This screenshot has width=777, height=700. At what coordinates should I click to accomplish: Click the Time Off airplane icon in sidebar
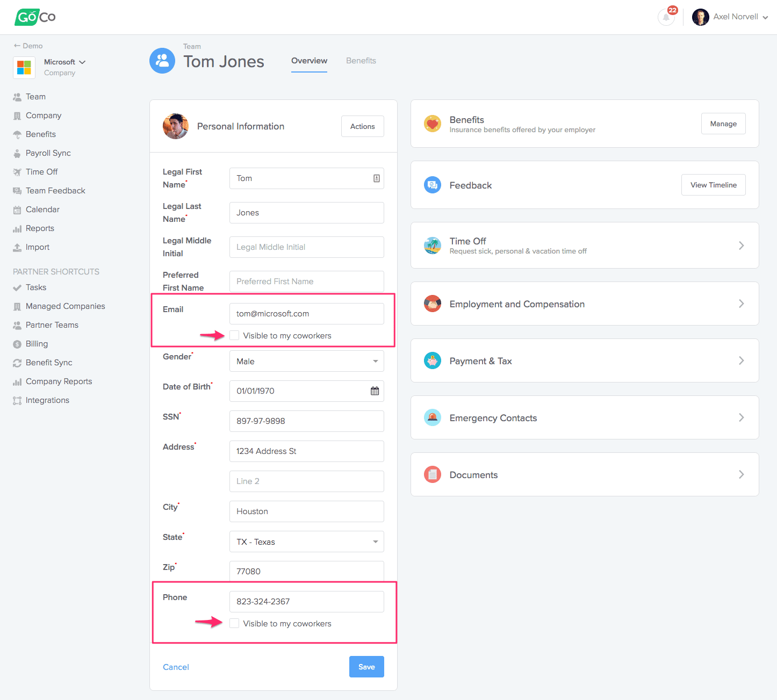pos(17,172)
